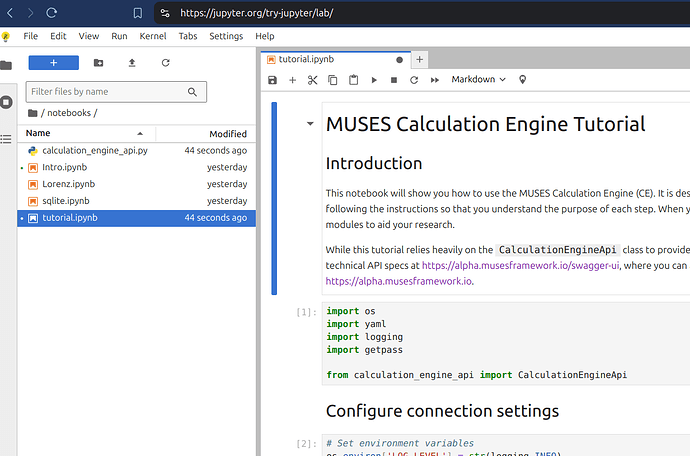Select Lorenz.ipynb in file list

(x=136, y=184)
